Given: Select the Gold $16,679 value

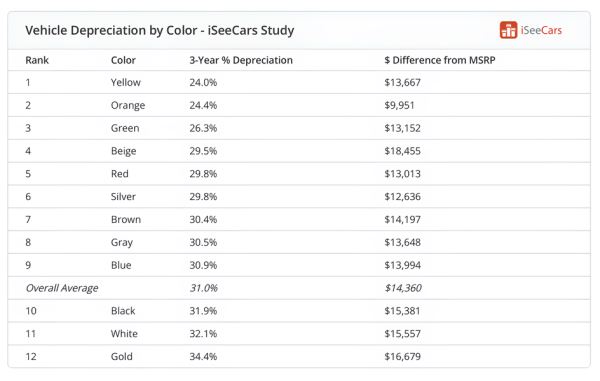Looking at the screenshot, I should click(x=403, y=357).
